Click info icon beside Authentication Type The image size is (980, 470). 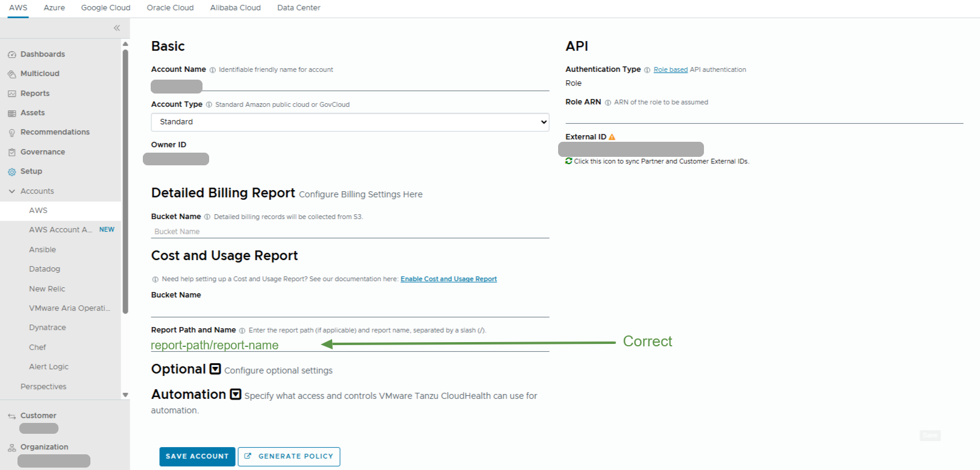(x=647, y=70)
